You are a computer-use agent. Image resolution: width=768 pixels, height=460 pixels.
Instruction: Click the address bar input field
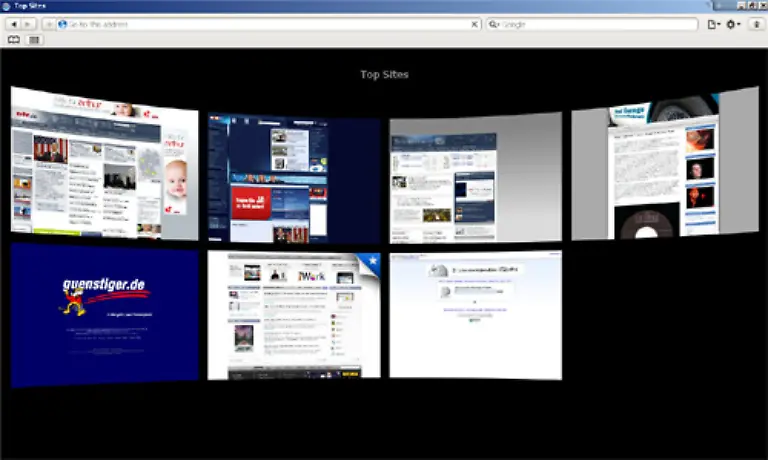click(268, 24)
